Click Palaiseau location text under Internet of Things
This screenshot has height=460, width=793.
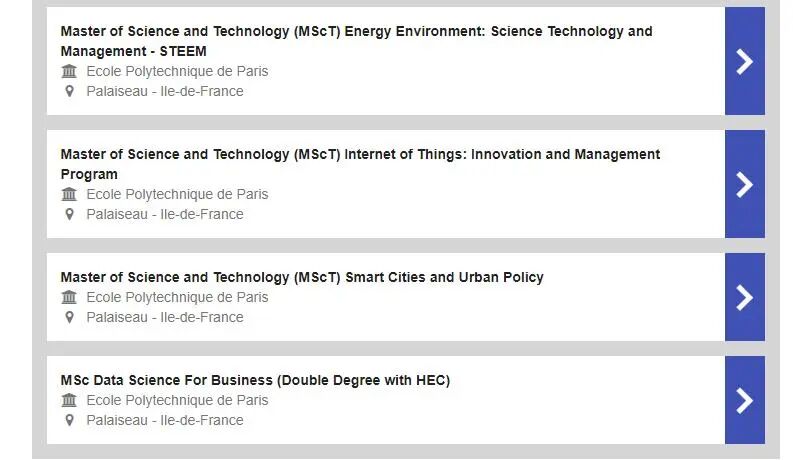[x=165, y=214]
